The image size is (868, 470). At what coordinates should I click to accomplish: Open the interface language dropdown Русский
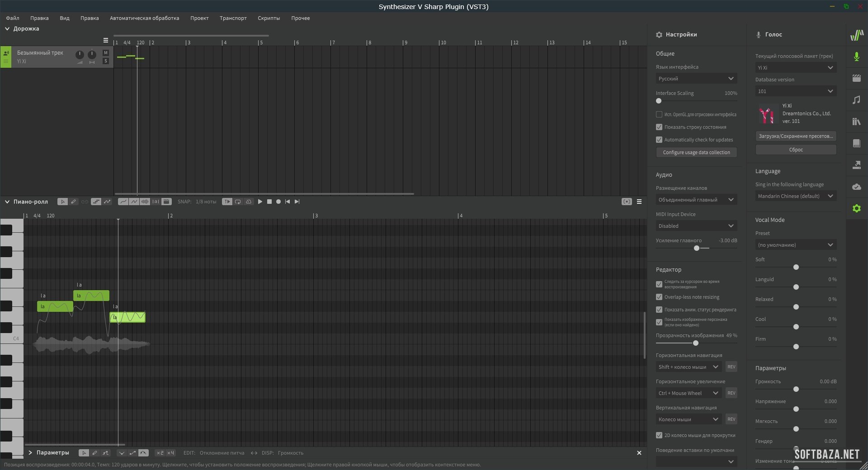[x=696, y=79]
